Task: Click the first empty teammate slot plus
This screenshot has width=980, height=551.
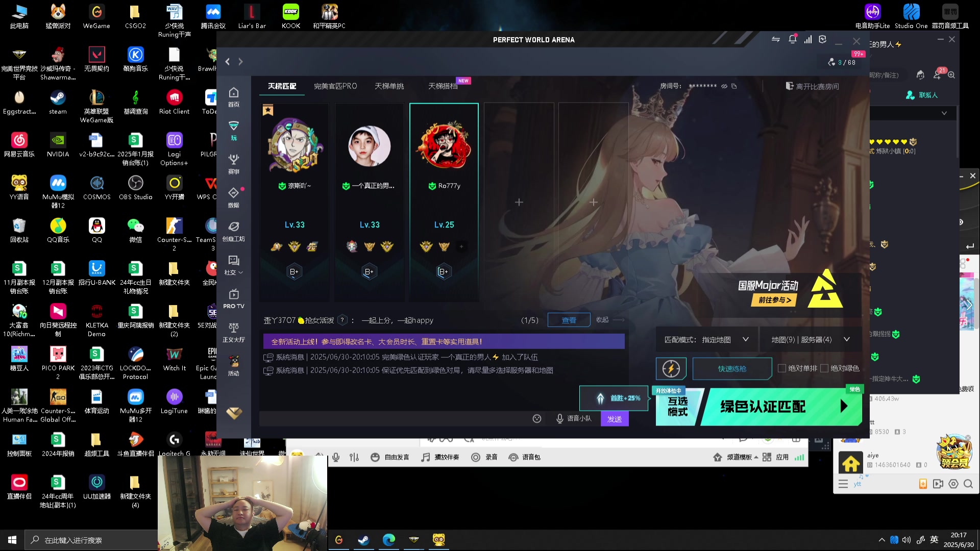Action: [519, 203]
